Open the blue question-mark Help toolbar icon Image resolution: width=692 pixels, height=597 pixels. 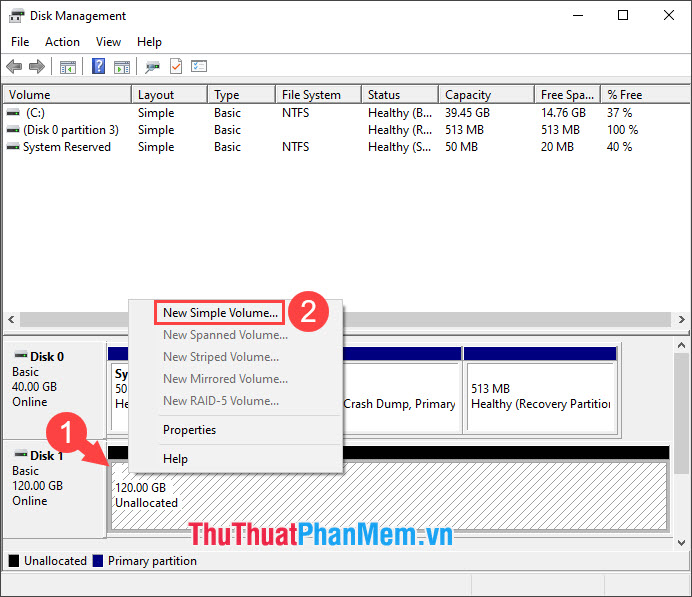coord(98,66)
